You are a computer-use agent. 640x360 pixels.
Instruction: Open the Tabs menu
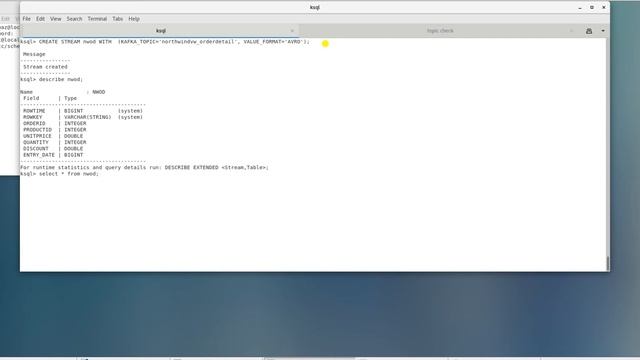coord(118,19)
